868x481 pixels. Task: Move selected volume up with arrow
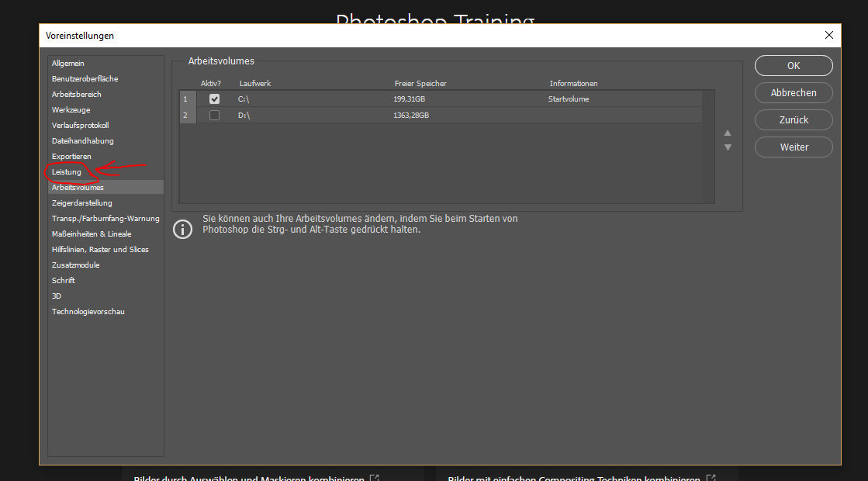728,133
